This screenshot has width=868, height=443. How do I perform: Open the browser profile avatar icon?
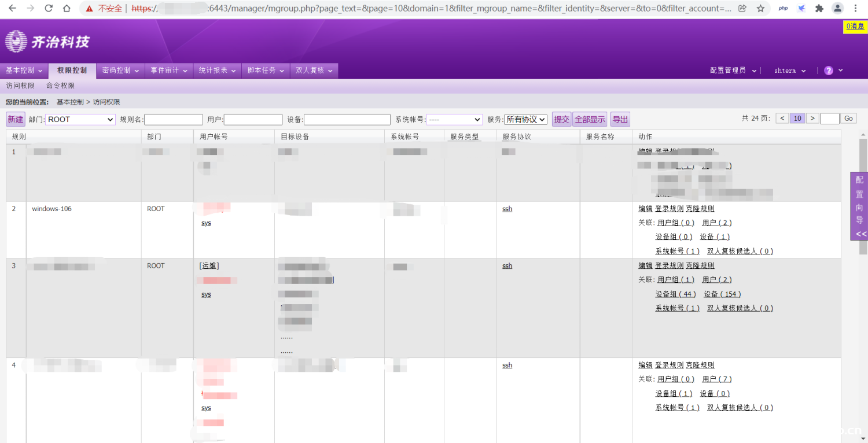pyautogui.click(x=837, y=9)
